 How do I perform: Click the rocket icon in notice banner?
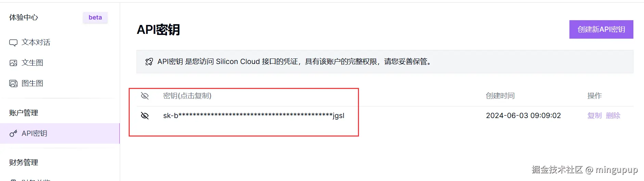click(149, 62)
